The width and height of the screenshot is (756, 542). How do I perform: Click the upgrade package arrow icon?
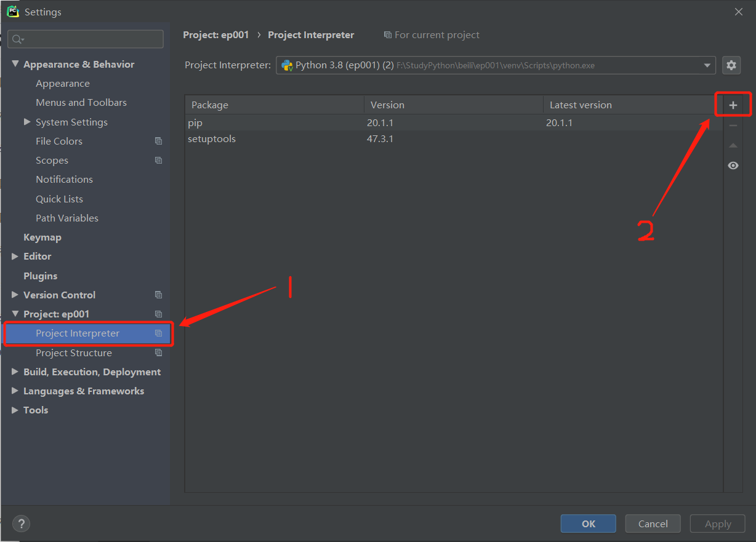coord(733,146)
